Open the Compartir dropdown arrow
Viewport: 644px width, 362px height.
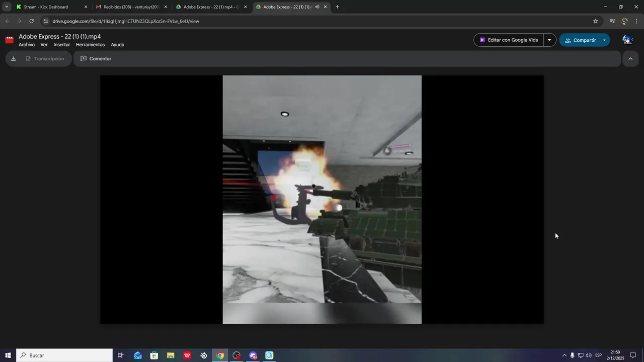[604, 40]
